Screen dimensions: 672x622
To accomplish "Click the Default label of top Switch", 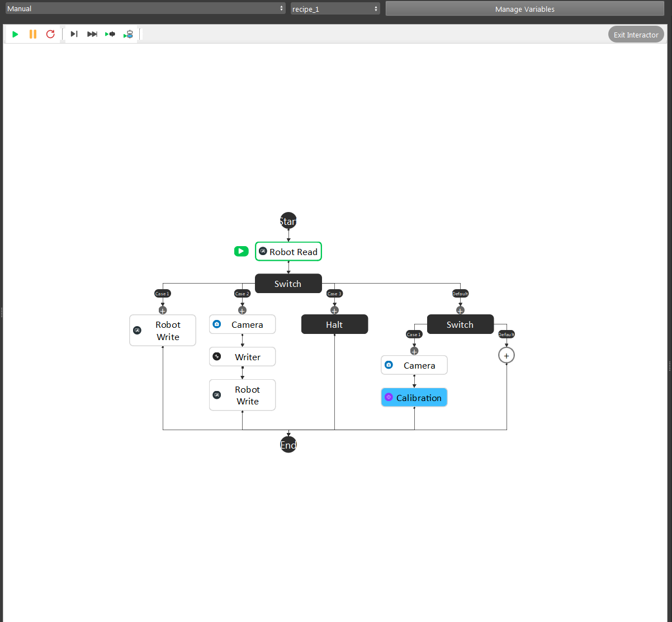I will click(x=460, y=294).
